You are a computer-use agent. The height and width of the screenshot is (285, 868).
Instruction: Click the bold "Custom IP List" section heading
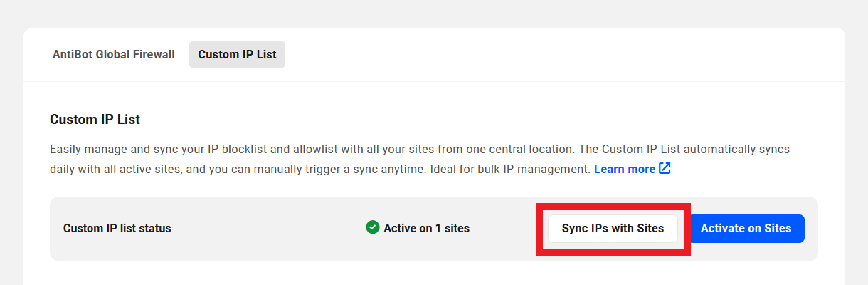coord(95,120)
